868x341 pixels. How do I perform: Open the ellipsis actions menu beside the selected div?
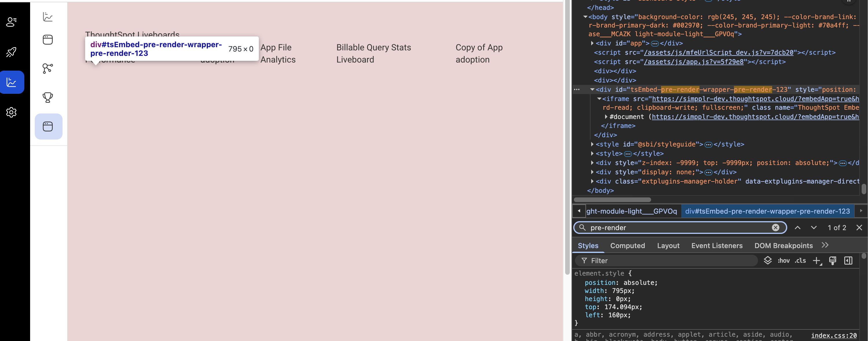tap(577, 90)
